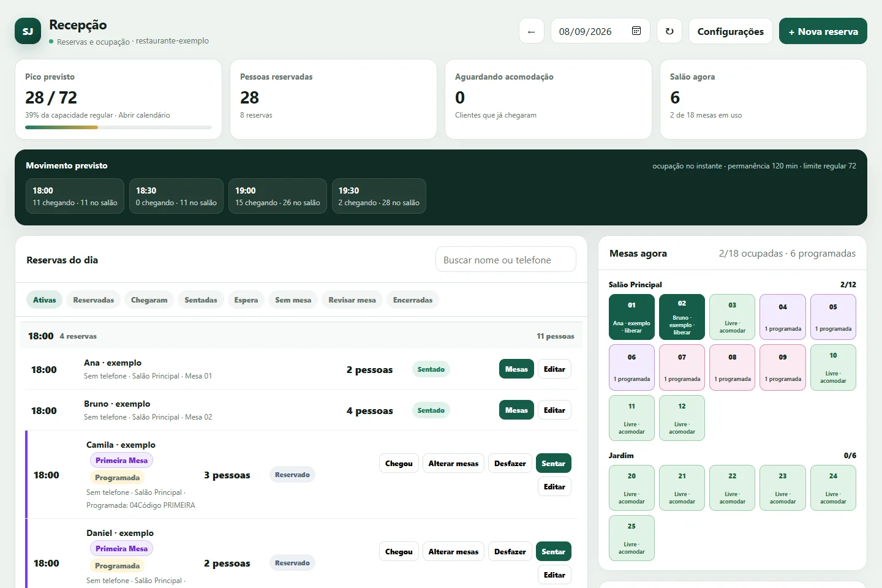Select Jardim table 24

point(833,488)
